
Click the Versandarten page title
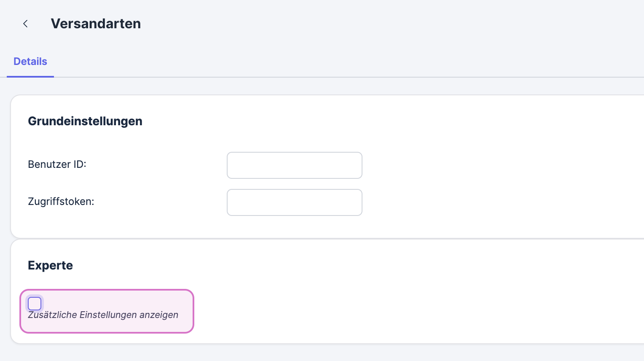96,24
